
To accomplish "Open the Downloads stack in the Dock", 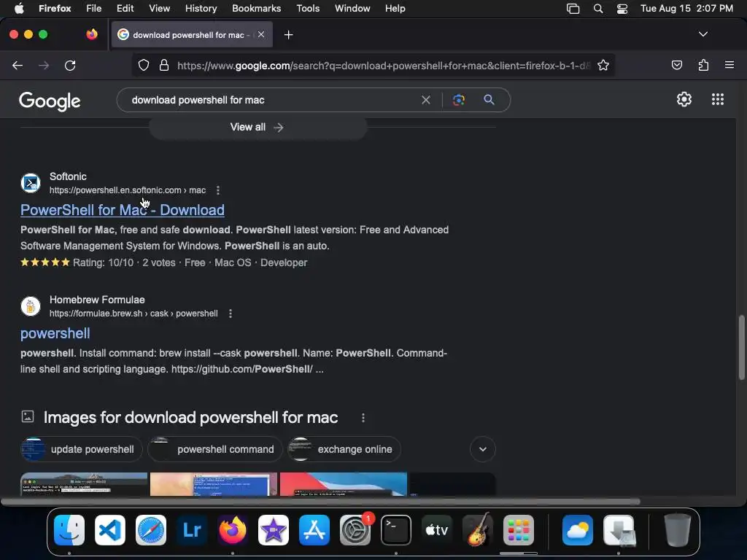I will tap(619, 530).
